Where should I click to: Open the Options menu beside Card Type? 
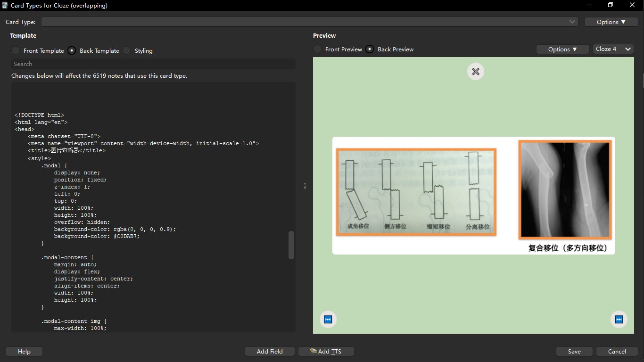point(611,22)
